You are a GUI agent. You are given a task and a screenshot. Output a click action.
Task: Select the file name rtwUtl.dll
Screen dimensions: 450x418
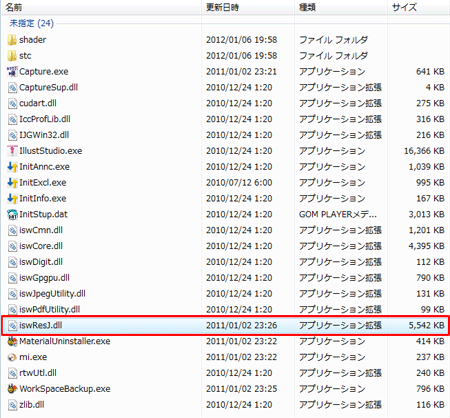pos(38,373)
